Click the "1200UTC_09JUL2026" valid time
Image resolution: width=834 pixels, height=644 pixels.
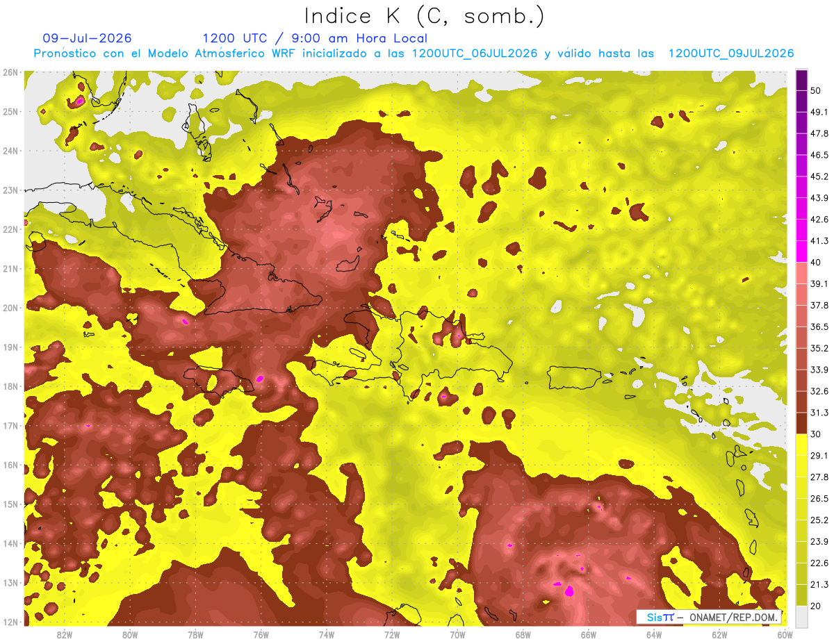point(731,53)
